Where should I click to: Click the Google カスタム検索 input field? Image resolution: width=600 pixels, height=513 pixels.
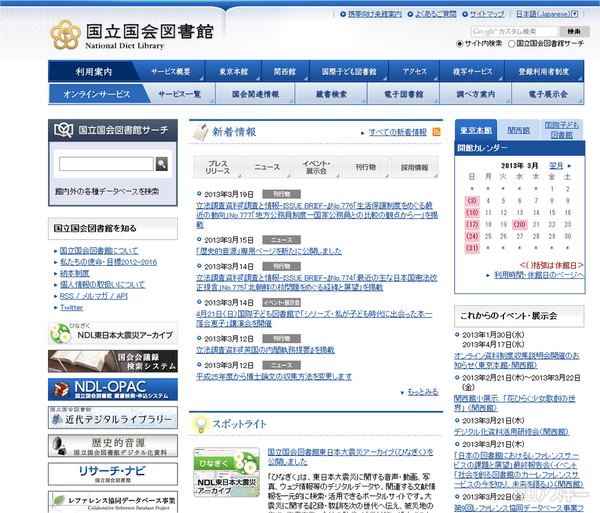tap(514, 31)
